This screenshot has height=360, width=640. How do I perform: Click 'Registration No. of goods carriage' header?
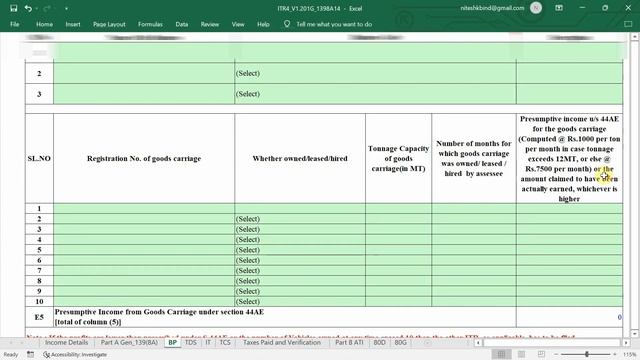coord(144,158)
